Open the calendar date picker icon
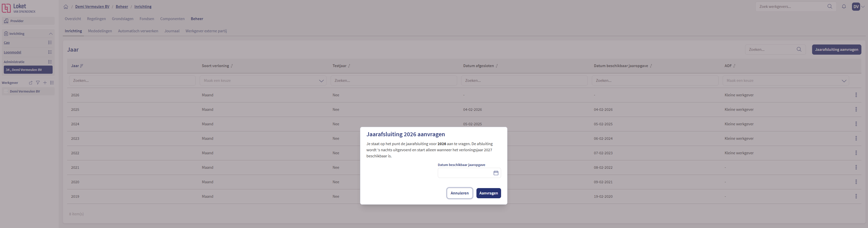868x228 pixels. click(496, 173)
